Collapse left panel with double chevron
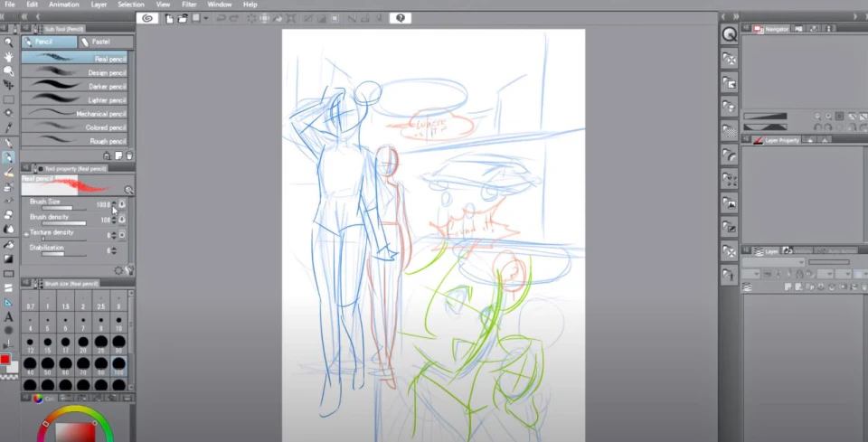Image resolution: width=868 pixels, height=442 pixels. tap(24, 16)
